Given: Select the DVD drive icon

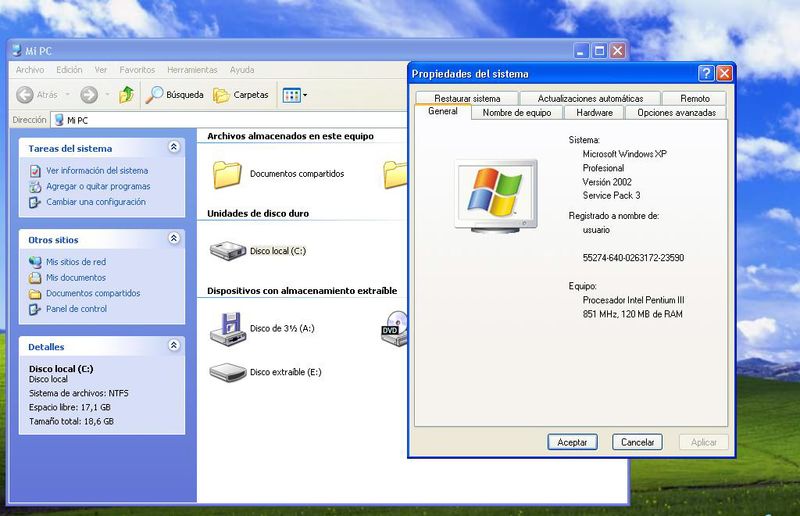Looking at the screenshot, I should tap(394, 329).
